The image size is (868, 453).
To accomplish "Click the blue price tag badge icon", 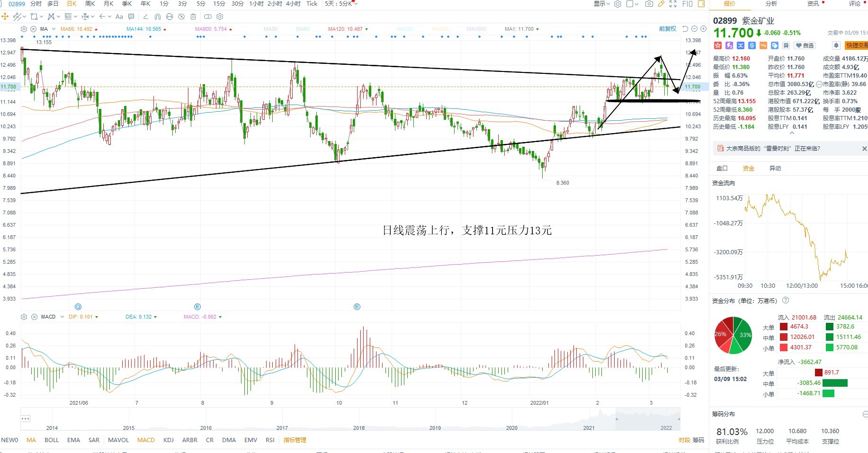I will [x=775, y=45].
